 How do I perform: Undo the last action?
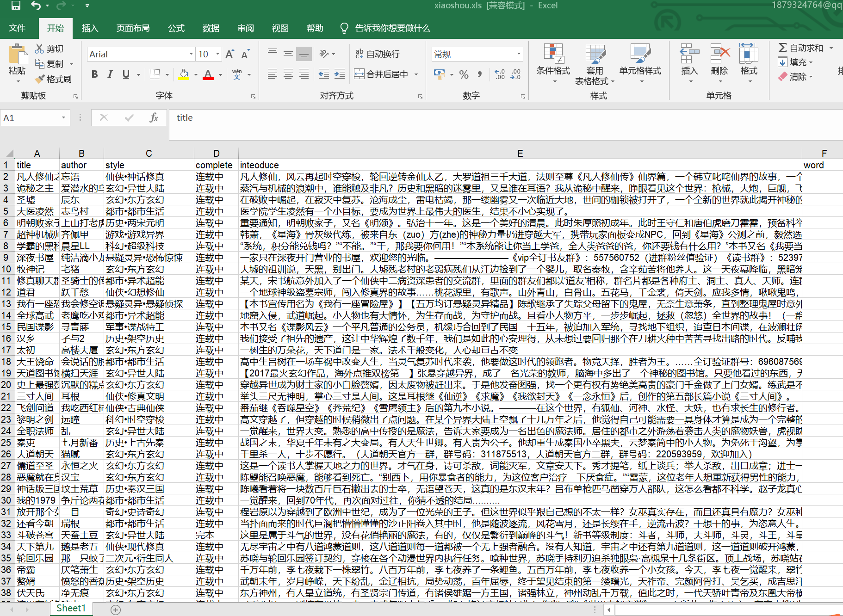click(x=36, y=6)
